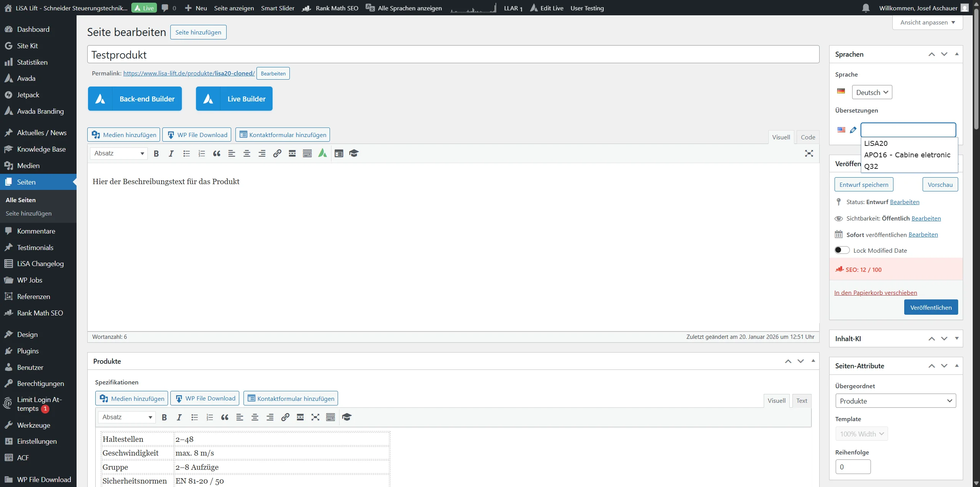Screen dimensions: 980x487
Task: Select LiSA20 from translation suggestions
Action: (x=876, y=144)
